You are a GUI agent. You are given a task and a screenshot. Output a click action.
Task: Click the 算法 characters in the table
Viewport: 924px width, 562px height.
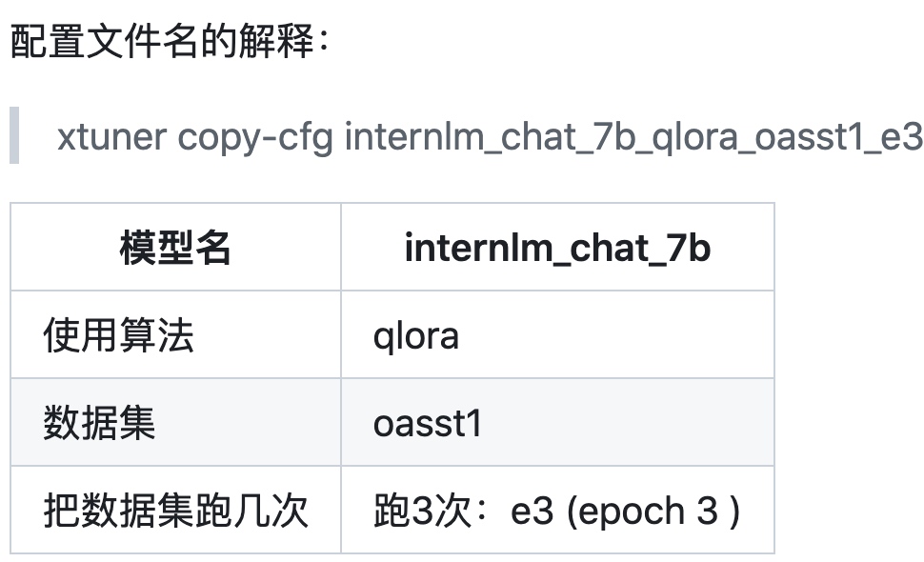tap(157, 334)
